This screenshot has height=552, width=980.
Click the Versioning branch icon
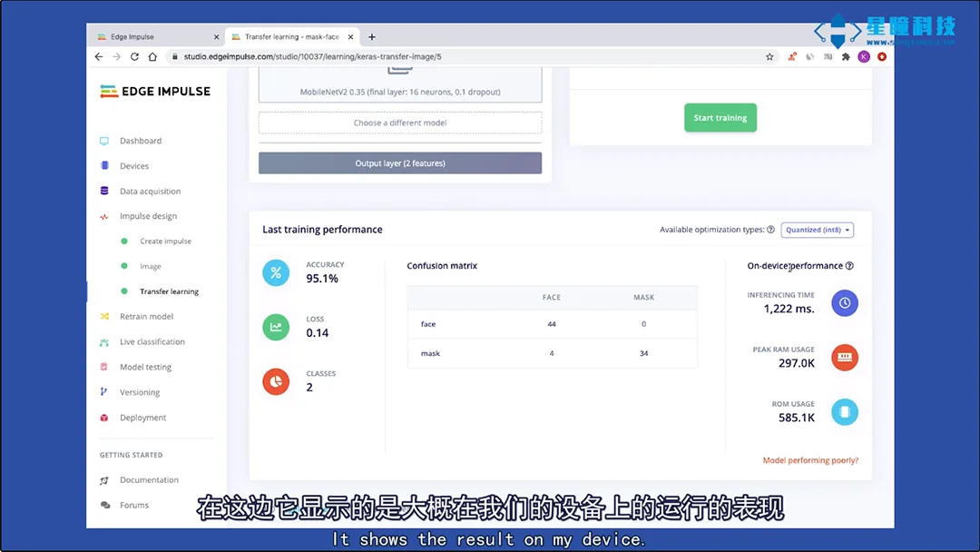[104, 392]
